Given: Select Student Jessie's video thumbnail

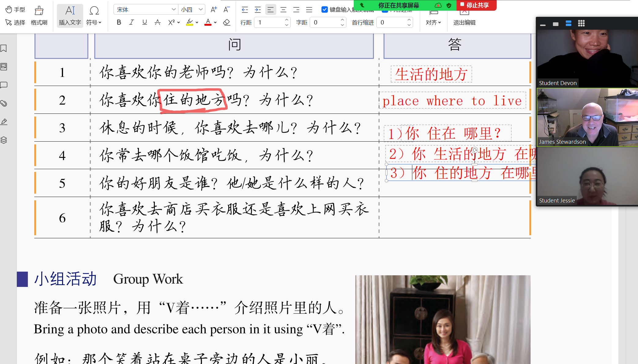Looking at the screenshot, I should [x=588, y=176].
